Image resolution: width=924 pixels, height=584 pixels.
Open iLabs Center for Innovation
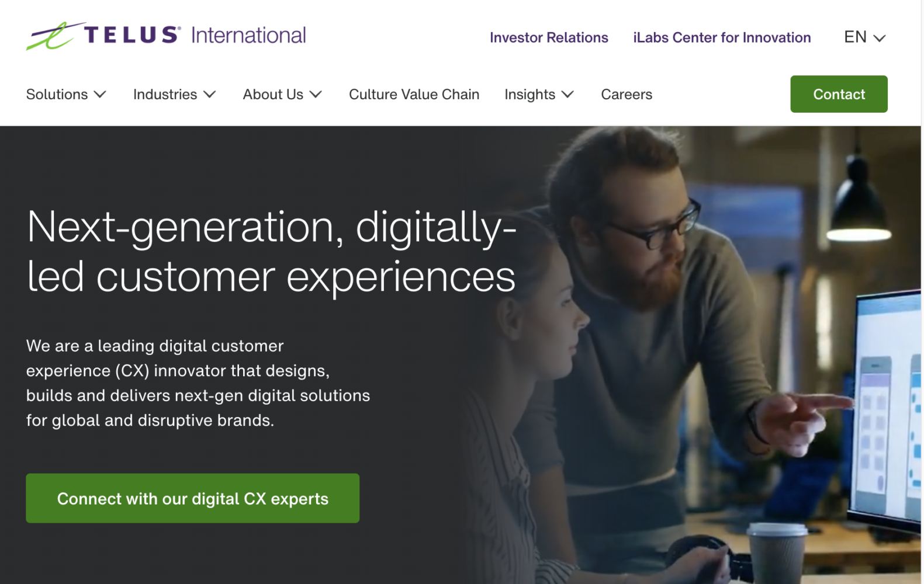[x=721, y=37]
